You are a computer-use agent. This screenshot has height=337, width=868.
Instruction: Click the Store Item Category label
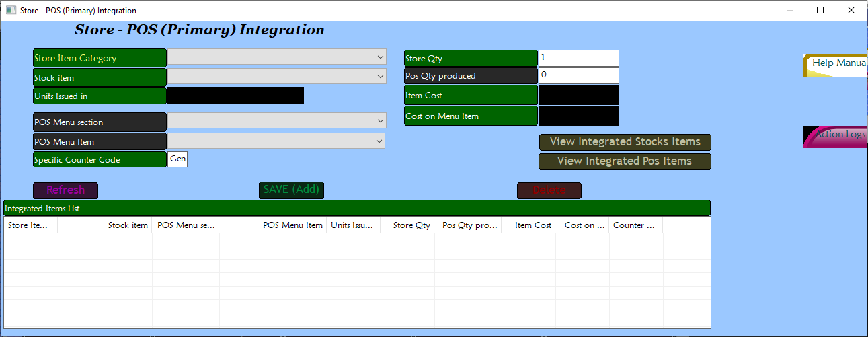(100, 58)
